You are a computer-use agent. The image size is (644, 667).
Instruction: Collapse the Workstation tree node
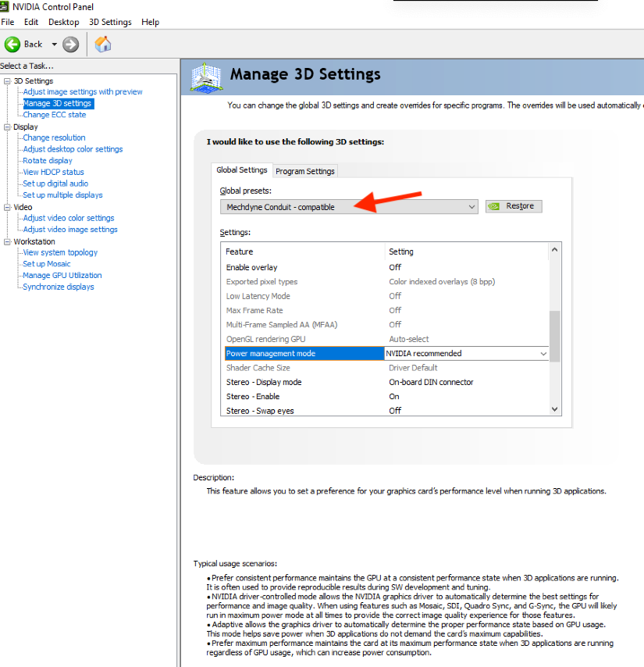click(x=7, y=242)
